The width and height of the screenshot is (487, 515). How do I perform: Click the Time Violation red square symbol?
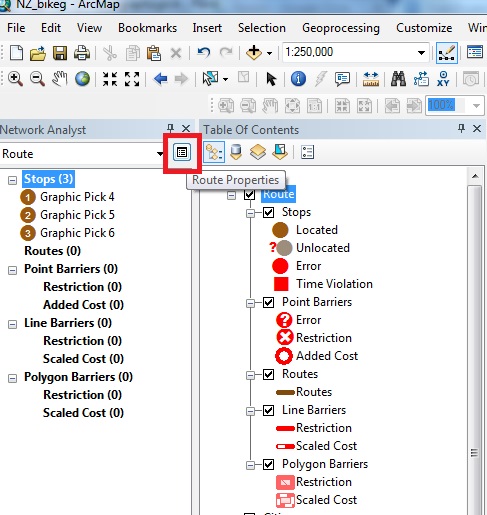point(281,284)
